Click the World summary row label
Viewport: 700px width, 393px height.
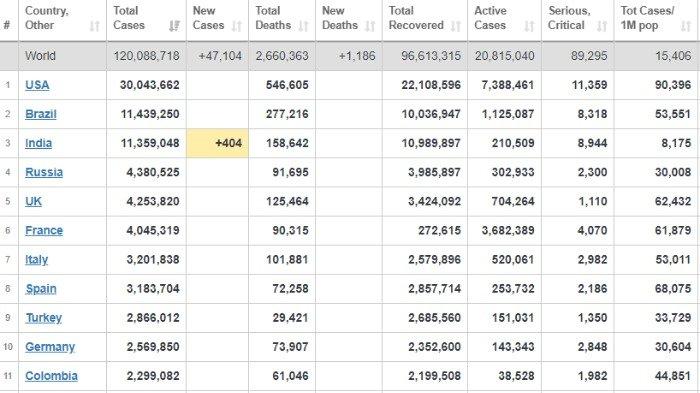coord(40,56)
